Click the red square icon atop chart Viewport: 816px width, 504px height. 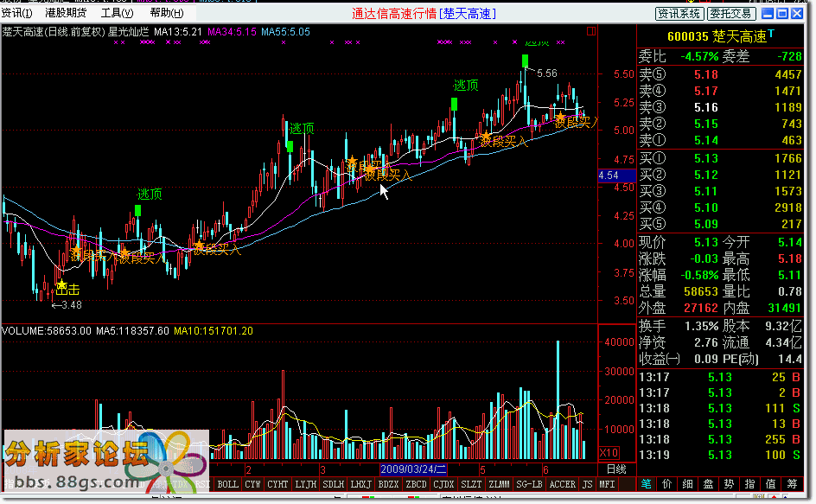pos(591,31)
